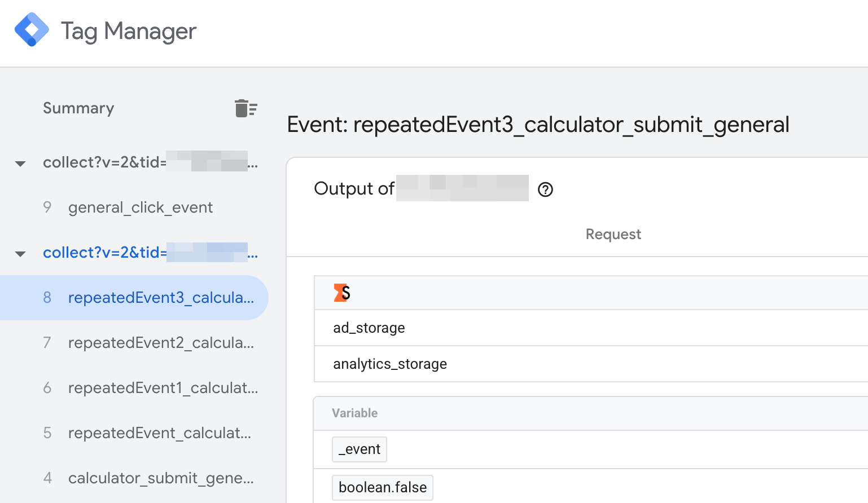The height and width of the screenshot is (503, 868).
Task: Select event 7 repeatedEvent2_calculator
Action: click(x=160, y=343)
